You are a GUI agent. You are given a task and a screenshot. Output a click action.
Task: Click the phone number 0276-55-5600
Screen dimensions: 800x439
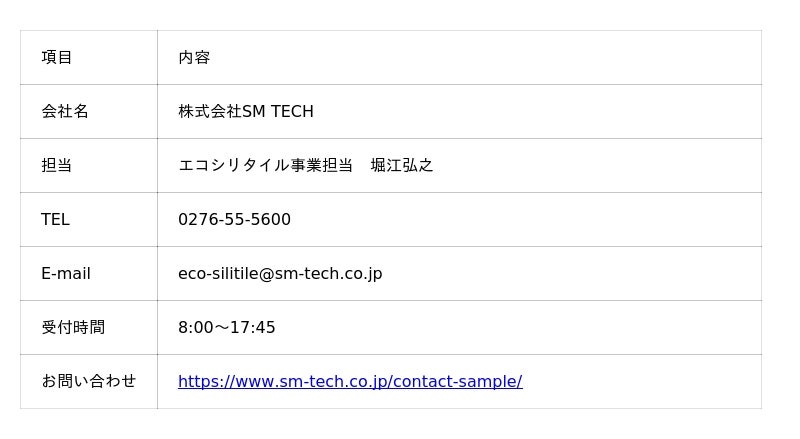tap(234, 220)
